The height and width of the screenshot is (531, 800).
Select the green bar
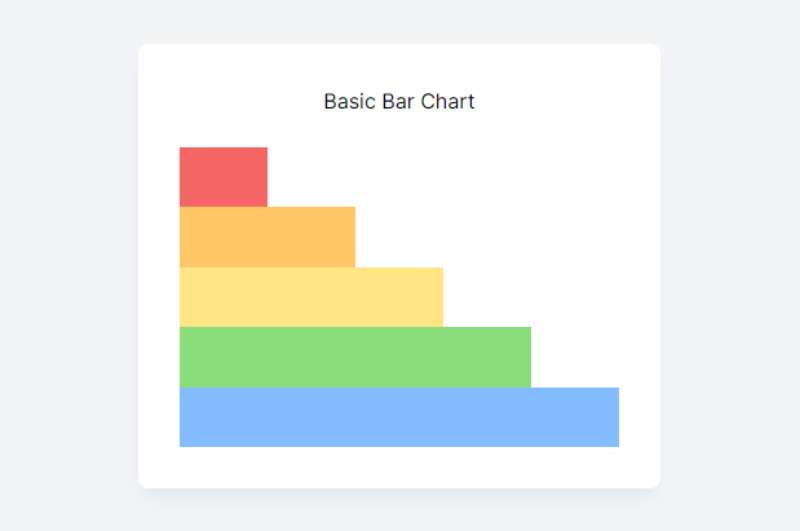(x=355, y=357)
